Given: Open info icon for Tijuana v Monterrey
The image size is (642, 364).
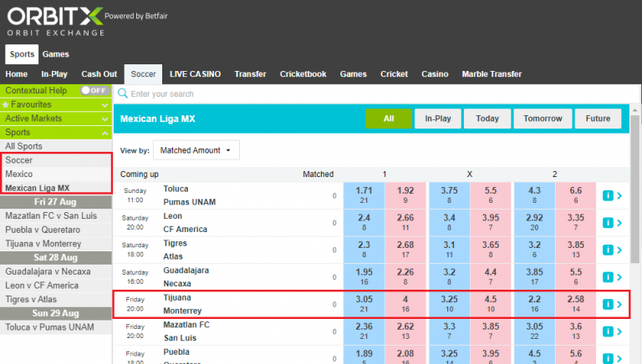Looking at the screenshot, I should point(608,304).
